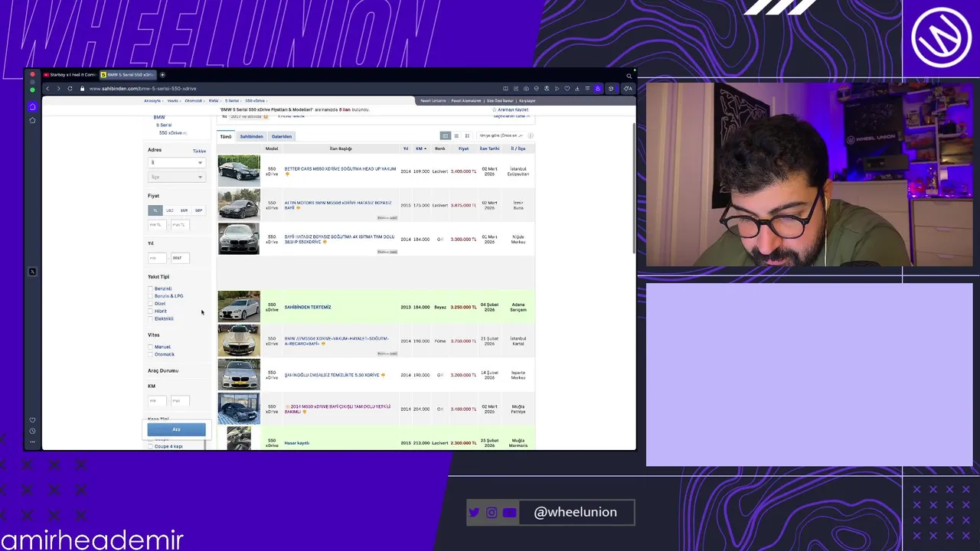
Task: Open the browser sidebar home icon
Action: (x=32, y=106)
